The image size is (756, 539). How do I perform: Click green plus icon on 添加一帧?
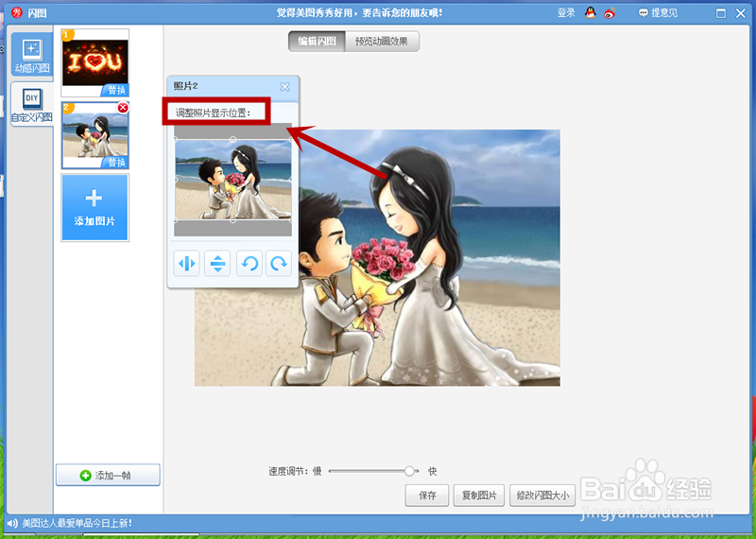pyautogui.click(x=85, y=476)
